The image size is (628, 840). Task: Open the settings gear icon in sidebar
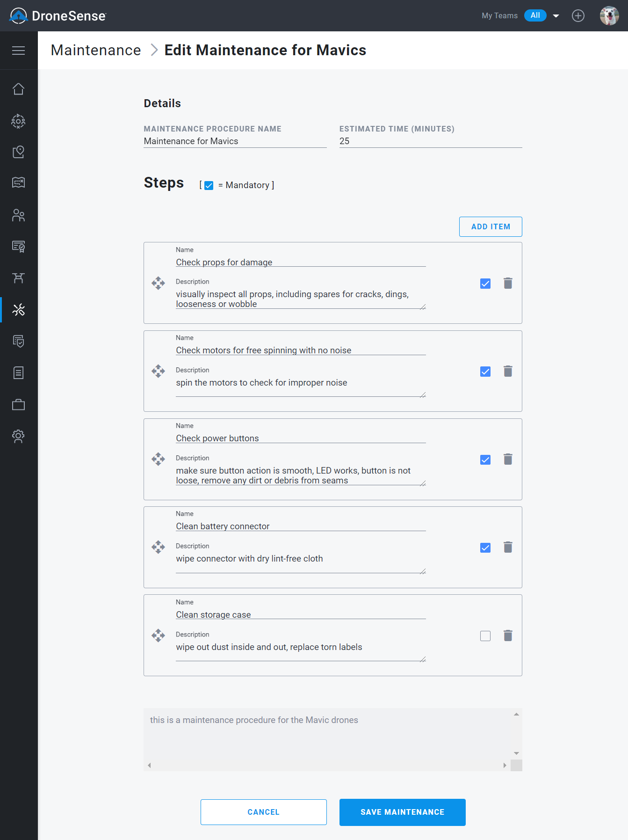coord(18,436)
